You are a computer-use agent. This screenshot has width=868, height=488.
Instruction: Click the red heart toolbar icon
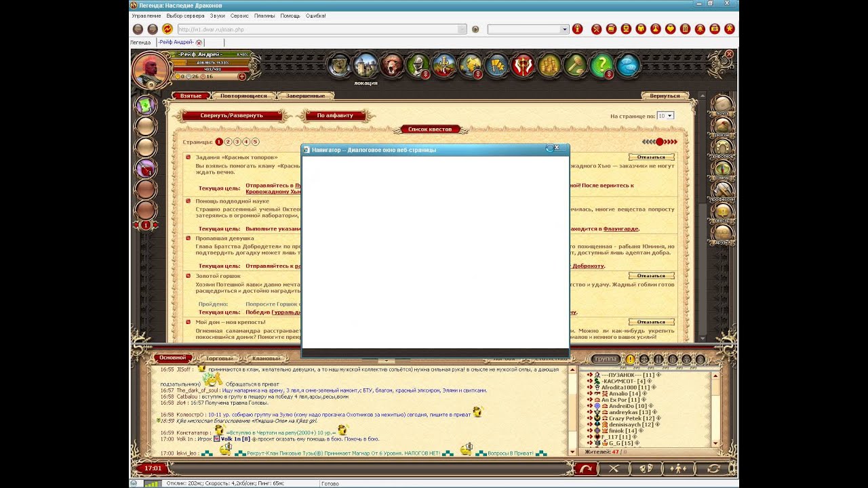point(671,29)
